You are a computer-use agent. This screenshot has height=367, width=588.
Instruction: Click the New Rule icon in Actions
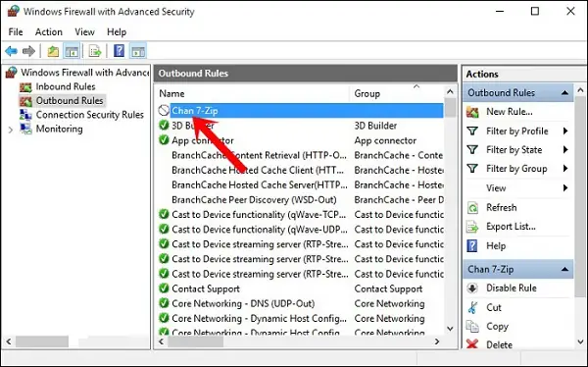coord(472,112)
